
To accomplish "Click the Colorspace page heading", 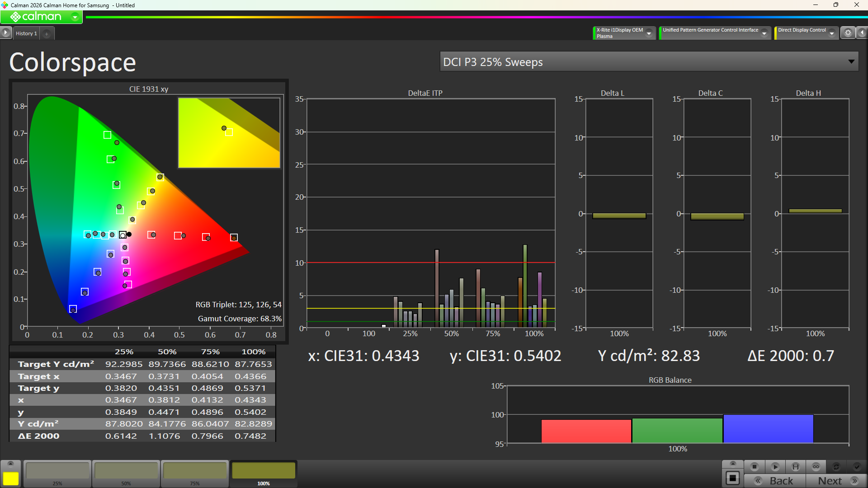I will (x=72, y=62).
